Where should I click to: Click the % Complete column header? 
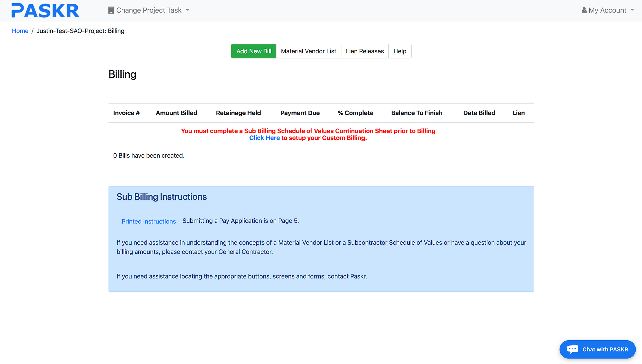click(x=355, y=113)
